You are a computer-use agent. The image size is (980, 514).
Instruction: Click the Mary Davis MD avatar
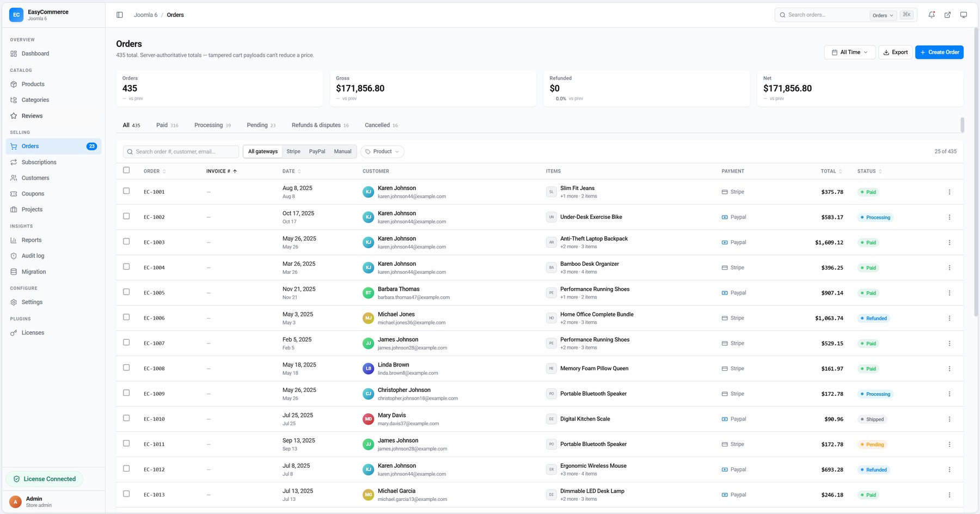coord(369,419)
